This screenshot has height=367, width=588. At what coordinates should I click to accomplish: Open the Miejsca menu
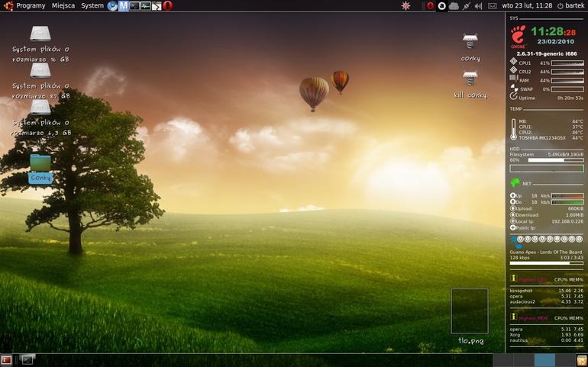pos(63,5)
